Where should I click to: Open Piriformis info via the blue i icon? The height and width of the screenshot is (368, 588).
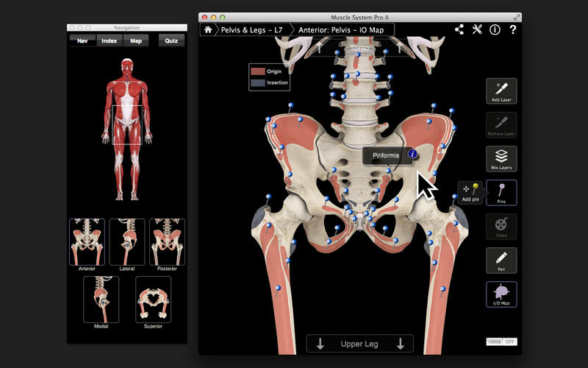[412, 154]
